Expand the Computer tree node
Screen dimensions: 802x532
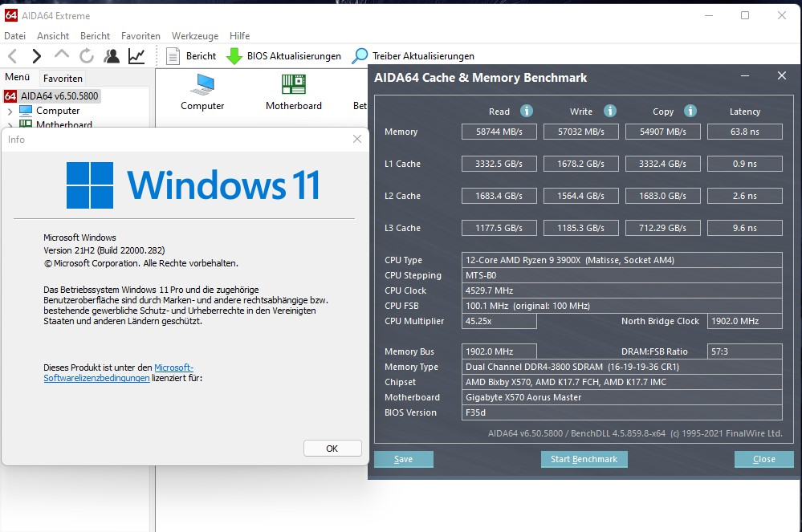[x=10, y=111]
